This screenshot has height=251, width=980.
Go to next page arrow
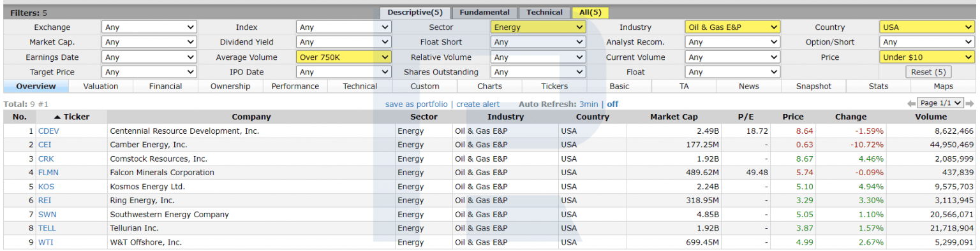click(x=970, y=104)
